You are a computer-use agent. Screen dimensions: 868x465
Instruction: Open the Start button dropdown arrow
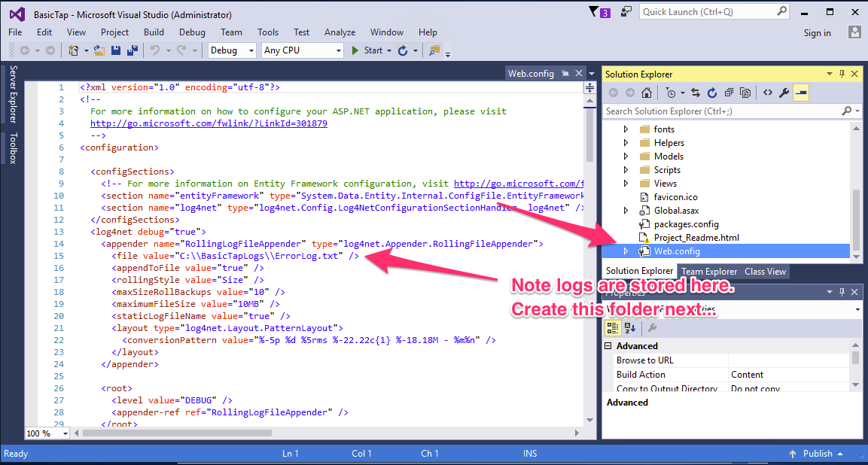389,50
